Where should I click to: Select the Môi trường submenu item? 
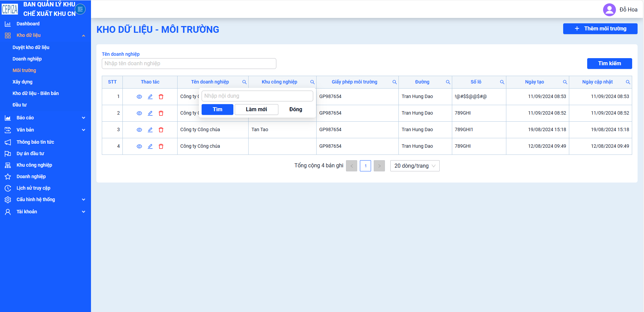coord(24,70)
